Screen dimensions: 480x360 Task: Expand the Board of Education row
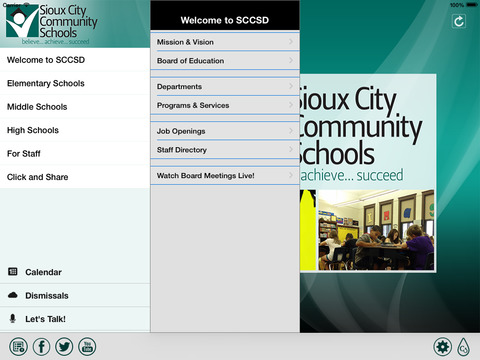pos(225,60)
